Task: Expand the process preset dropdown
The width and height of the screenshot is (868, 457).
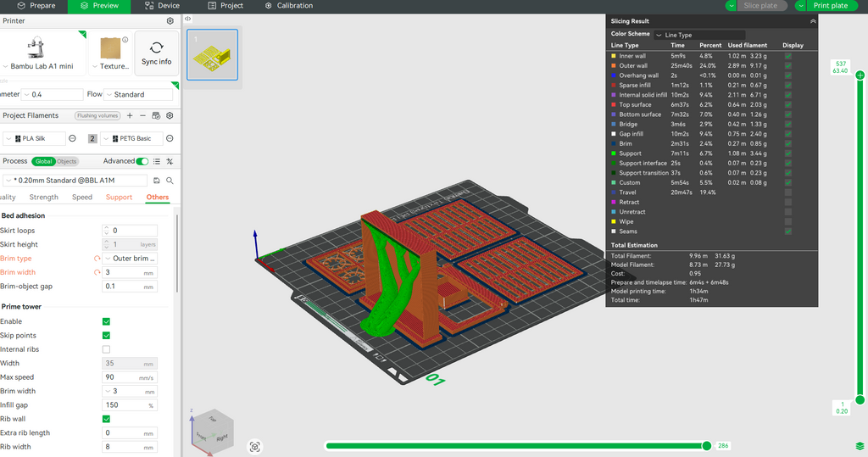Action: (x=76, y=181)
